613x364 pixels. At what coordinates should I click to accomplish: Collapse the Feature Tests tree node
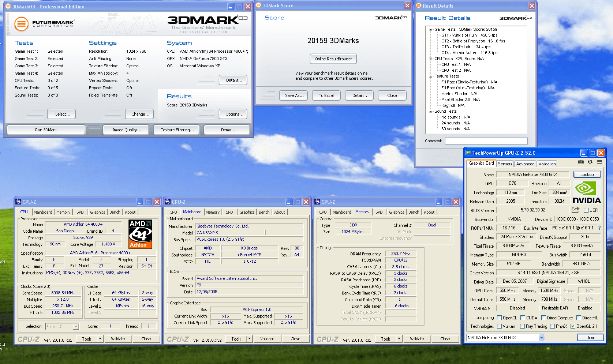tap(430, 76)
